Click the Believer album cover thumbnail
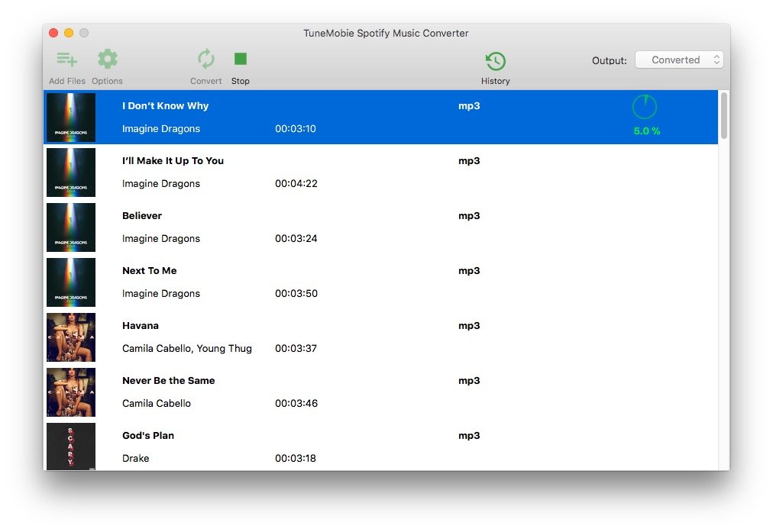Screen dimensions: 773x532 pyautogui.click(x=71, y=227)
